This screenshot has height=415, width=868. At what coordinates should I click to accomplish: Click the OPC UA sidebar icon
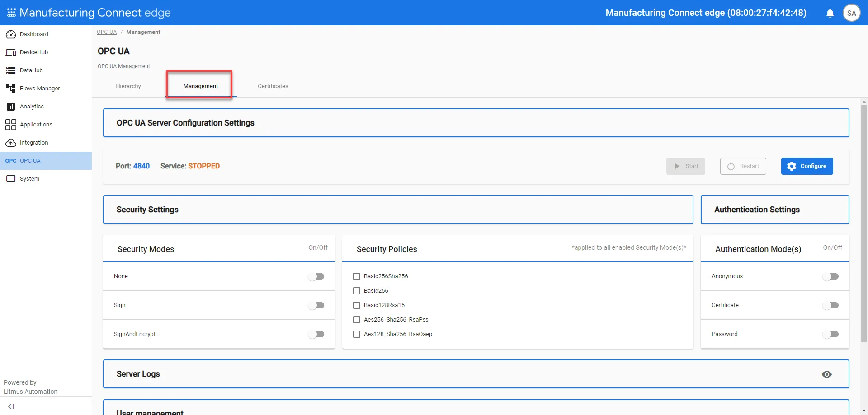pyautogui.click(x=11, y=161)
